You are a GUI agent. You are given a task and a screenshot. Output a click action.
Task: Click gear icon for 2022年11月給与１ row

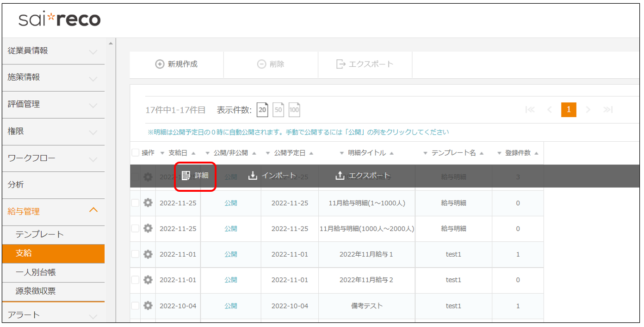pos(148,254)
